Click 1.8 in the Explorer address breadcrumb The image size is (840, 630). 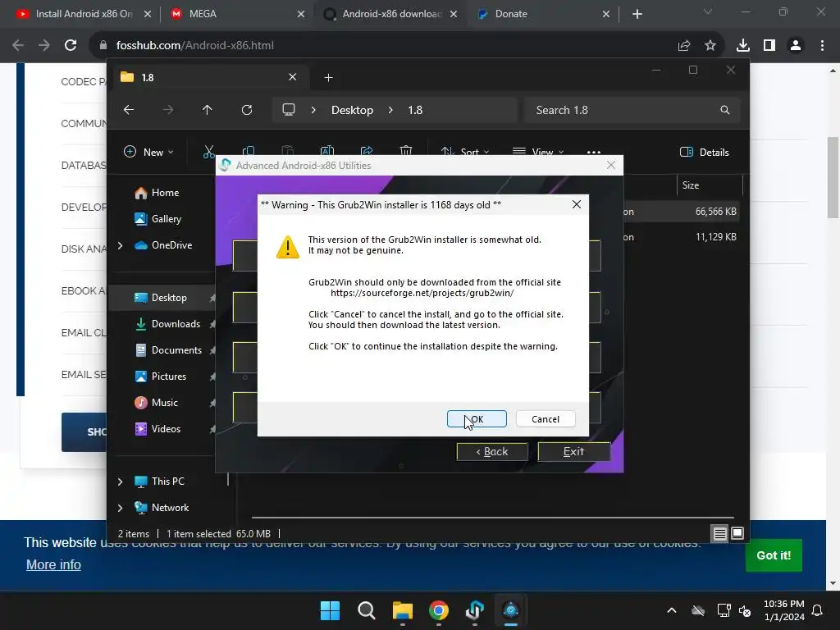(415, 110)
